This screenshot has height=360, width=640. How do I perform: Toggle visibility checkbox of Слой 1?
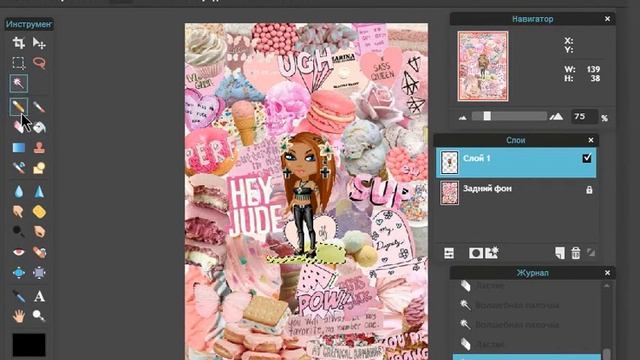pos(587,158)
